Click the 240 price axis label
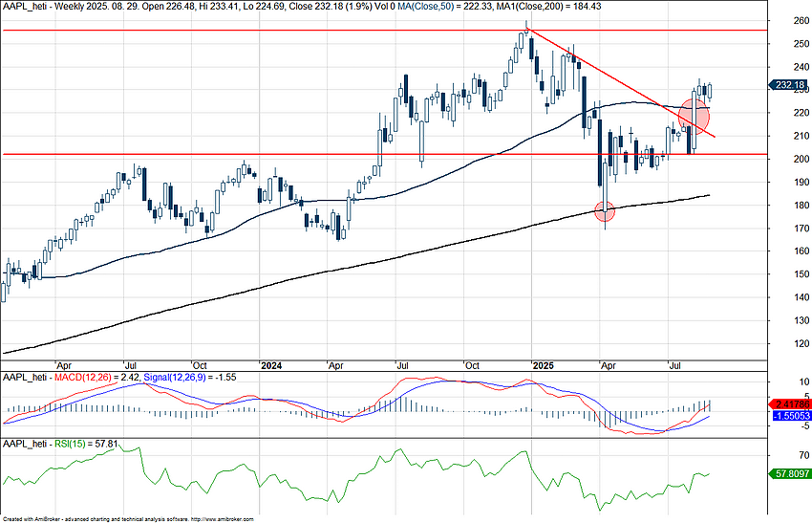812x523 pixels. [x=801, y=67]
